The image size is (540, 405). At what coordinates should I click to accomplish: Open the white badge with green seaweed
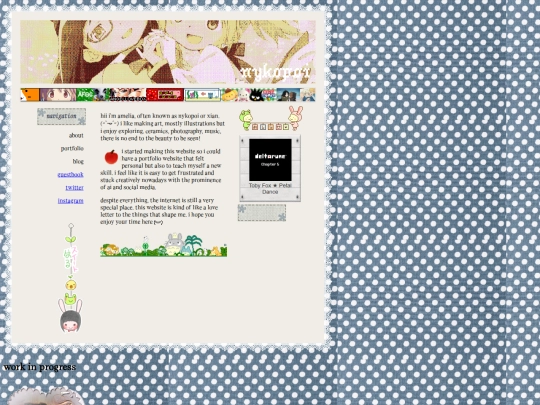(x=202, y=95)
